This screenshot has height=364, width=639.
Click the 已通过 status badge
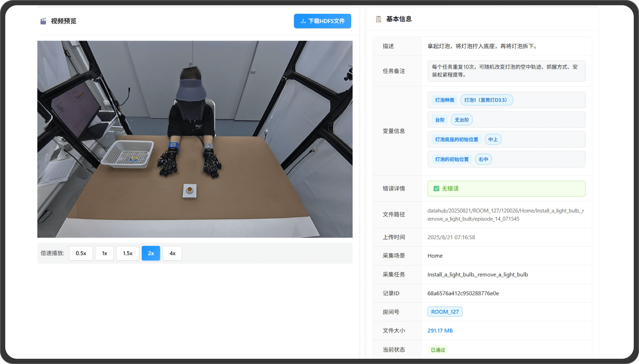pyautogui.click(x=438, y=350)
